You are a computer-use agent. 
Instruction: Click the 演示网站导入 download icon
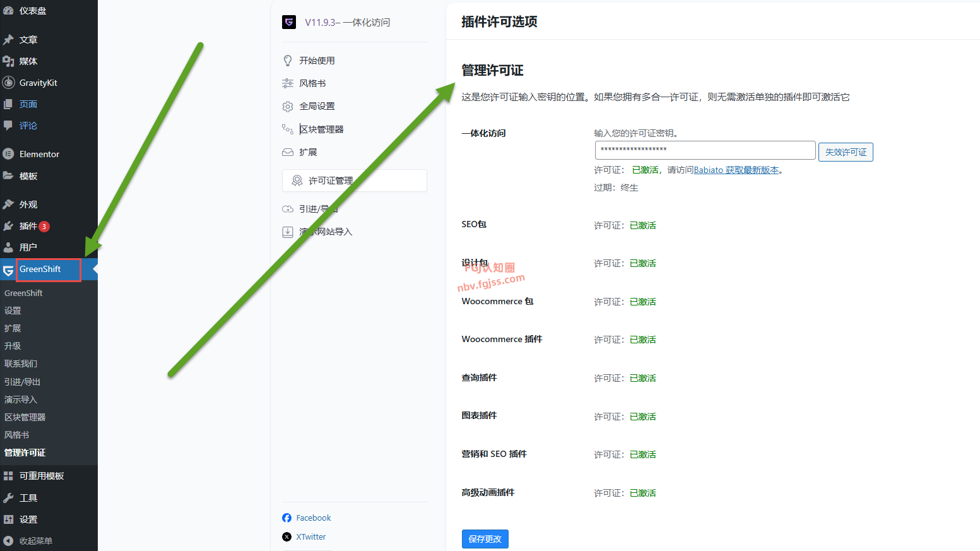click(x=288, y=232)
